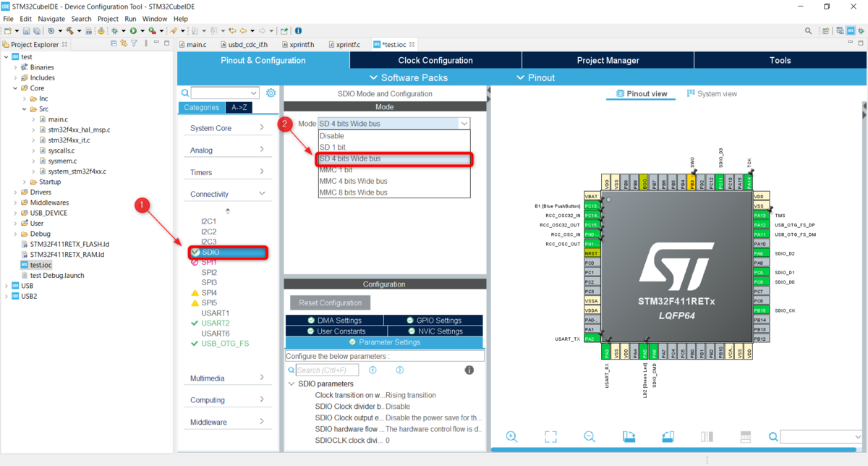Open the Pinout dropdown menu

click(x=536, y=77)
